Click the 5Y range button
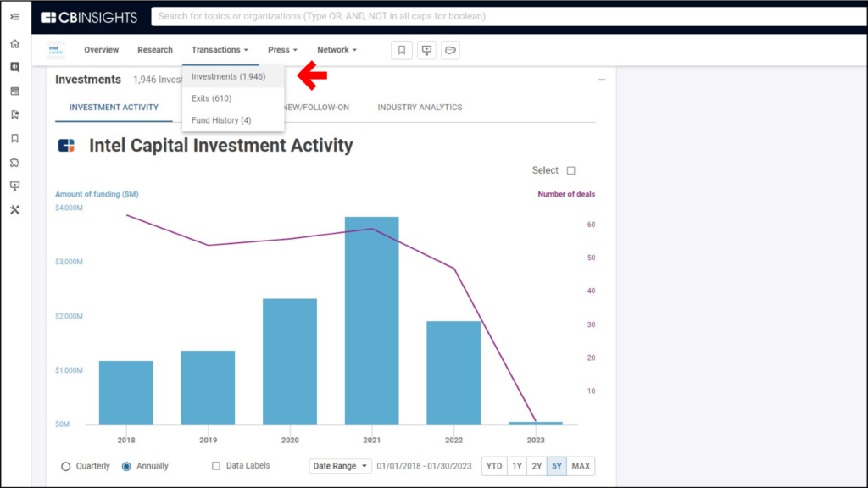This screenshot has height=488, width=868. point(557,466)
